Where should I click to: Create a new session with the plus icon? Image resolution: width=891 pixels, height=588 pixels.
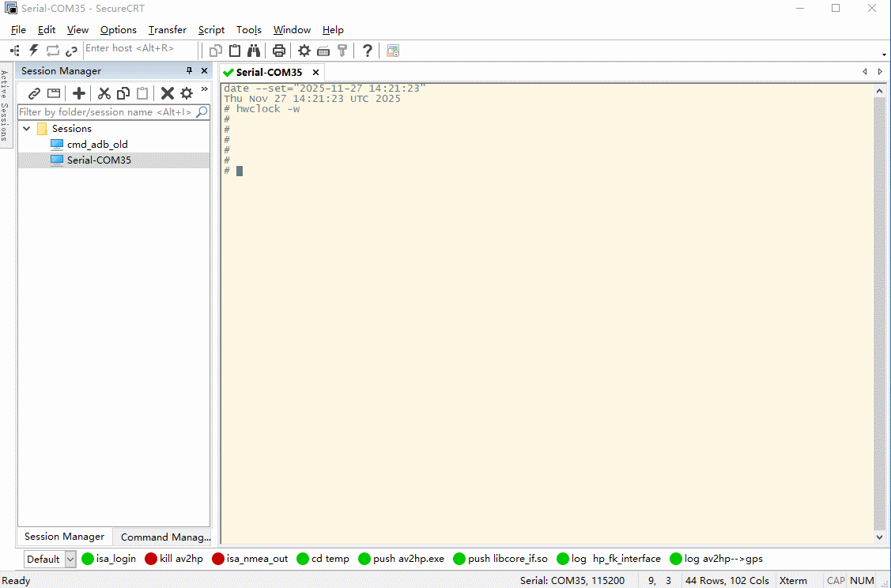[x=78, y=92]
